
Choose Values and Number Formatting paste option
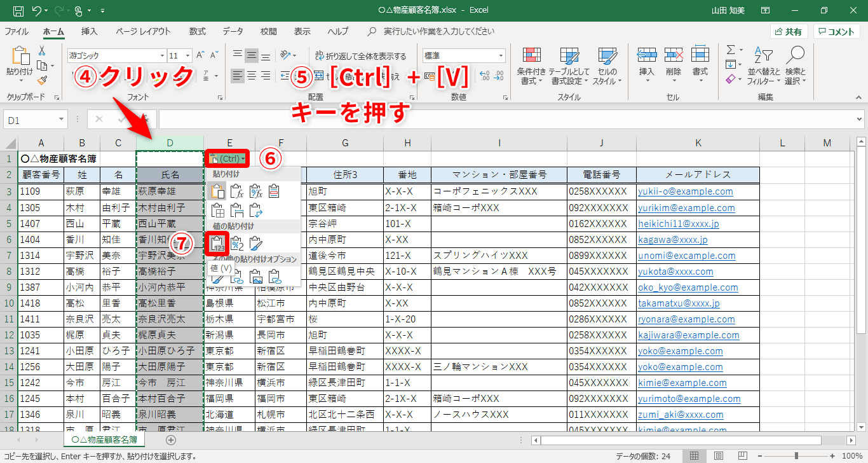[237, 242]
